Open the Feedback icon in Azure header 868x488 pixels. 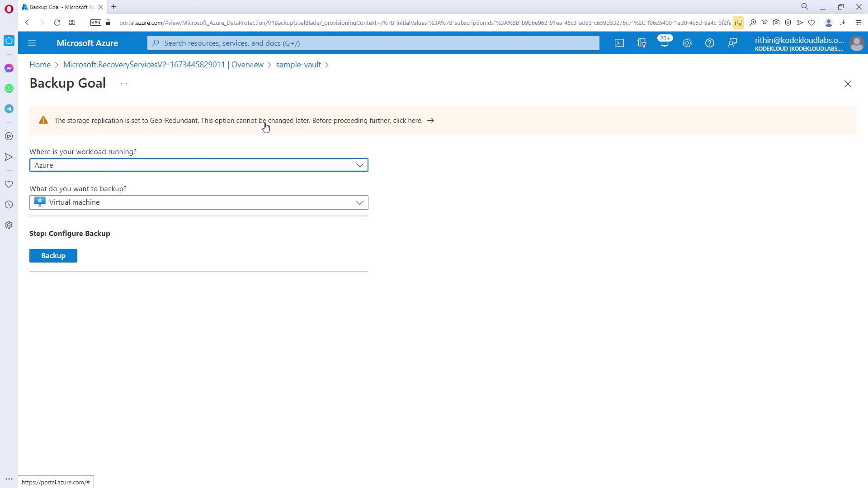pos(732,43)
